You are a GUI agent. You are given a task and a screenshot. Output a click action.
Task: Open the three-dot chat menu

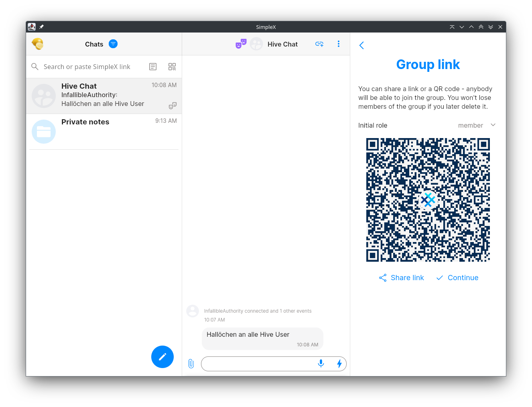[x=339, y=44]
